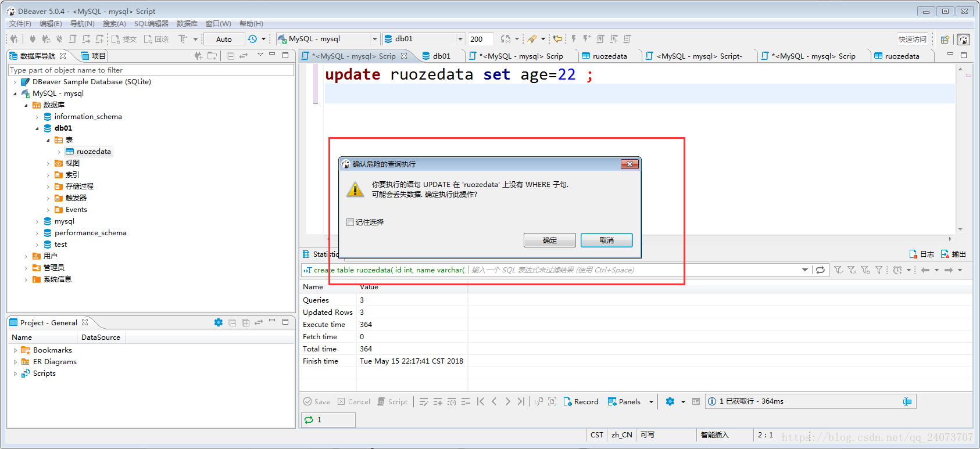
Task: Collapse the MySQL - mysql tree node
Action: [15, 94]
